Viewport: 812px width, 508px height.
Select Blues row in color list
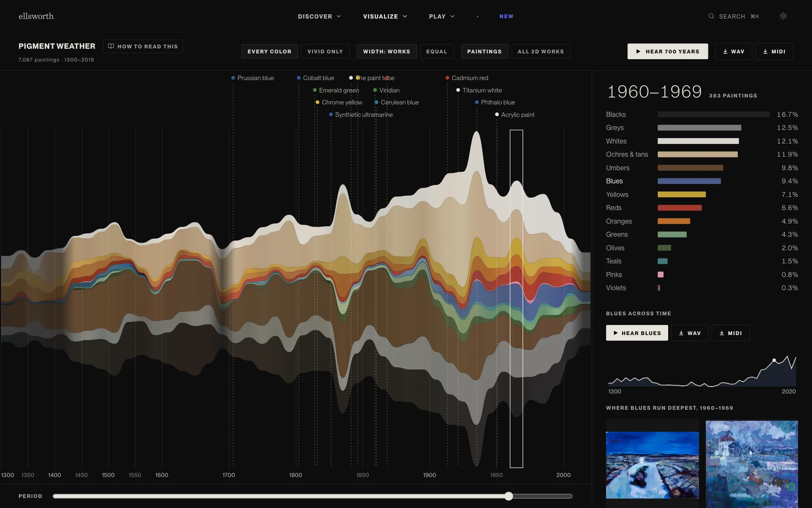click(702, 181)
